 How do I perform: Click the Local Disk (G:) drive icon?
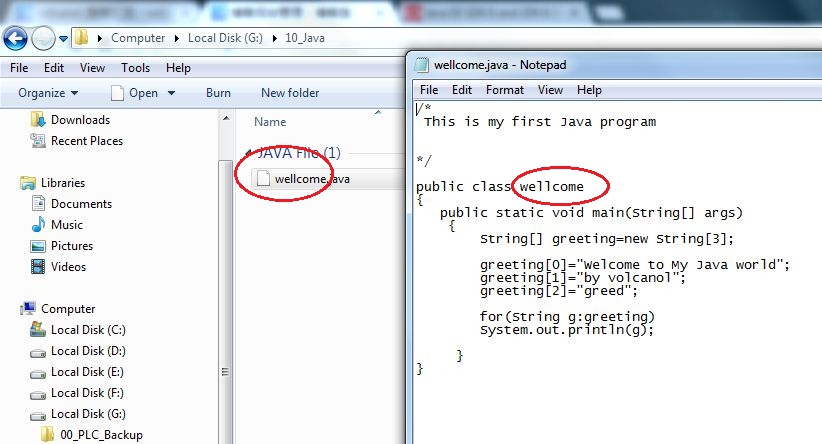click(38, 416)
